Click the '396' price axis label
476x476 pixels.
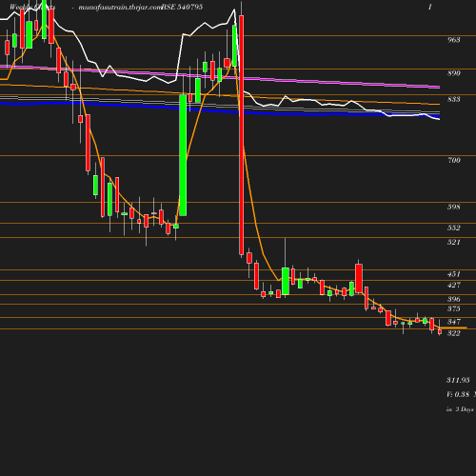click(454, 299)
